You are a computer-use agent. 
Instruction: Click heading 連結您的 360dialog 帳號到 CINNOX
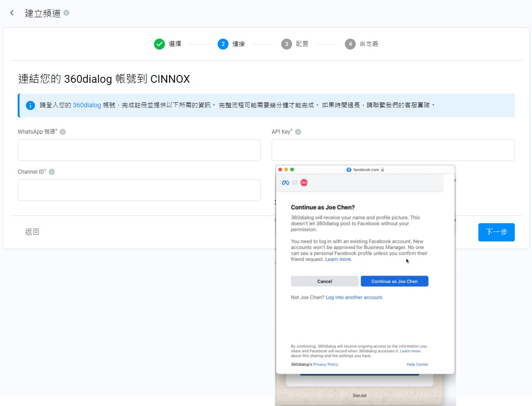pos(104,79)
